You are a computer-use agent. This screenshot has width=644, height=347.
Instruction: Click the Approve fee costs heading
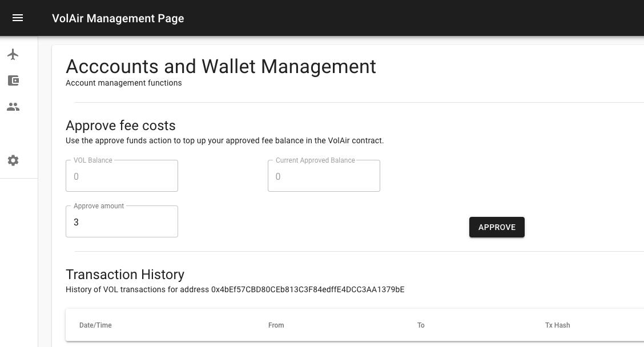point(120,125)
